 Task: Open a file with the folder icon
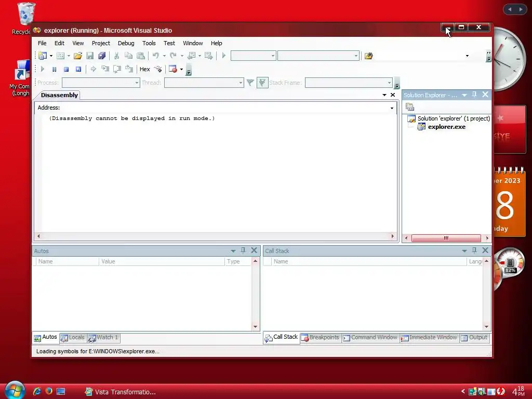click(78, 56)
